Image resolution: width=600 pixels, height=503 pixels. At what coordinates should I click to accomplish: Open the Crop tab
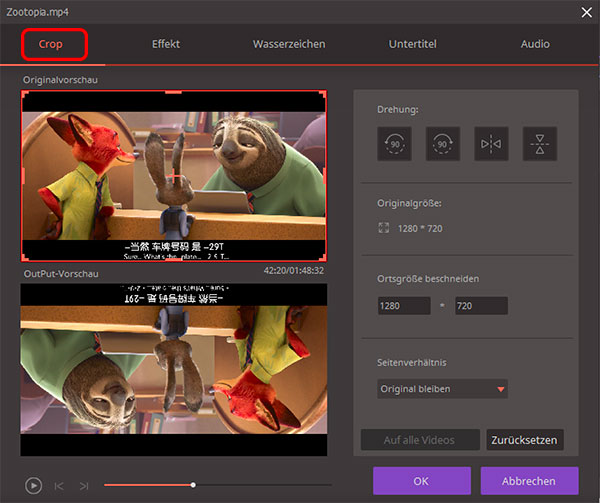click(x=51, y=44)
